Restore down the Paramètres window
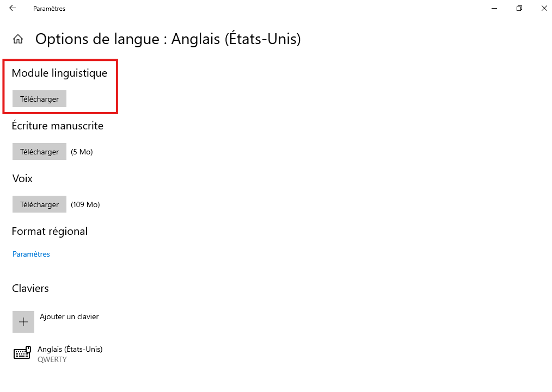 coord(519,8)
